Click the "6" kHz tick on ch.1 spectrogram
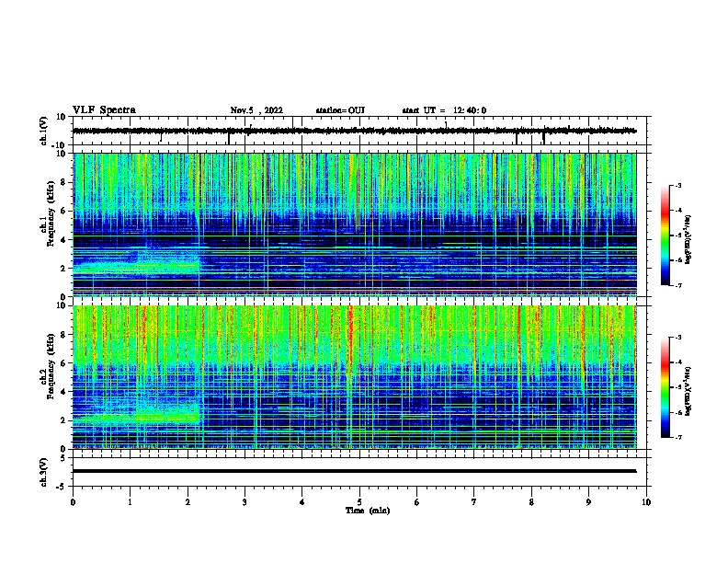 [63, 211]
